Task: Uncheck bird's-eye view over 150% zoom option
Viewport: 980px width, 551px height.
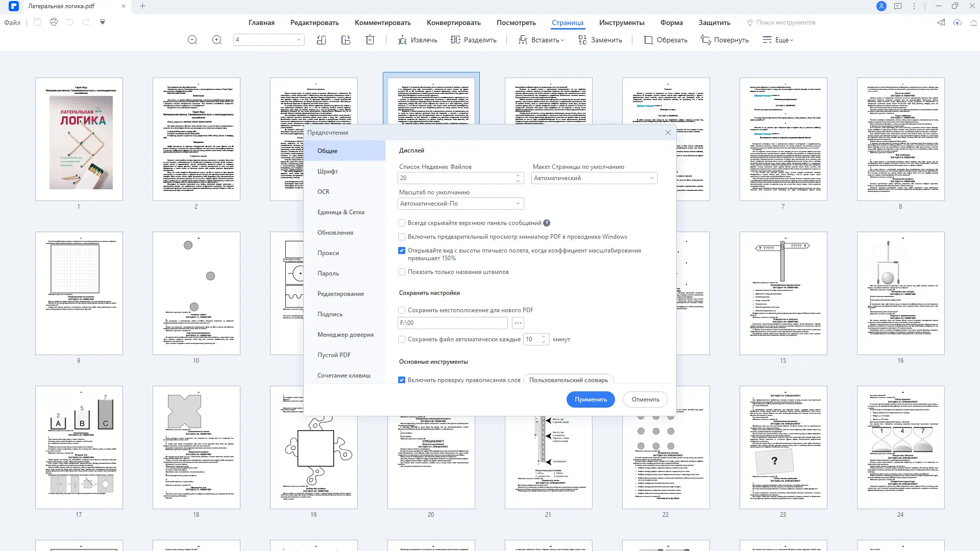Action: pos(402,251)
